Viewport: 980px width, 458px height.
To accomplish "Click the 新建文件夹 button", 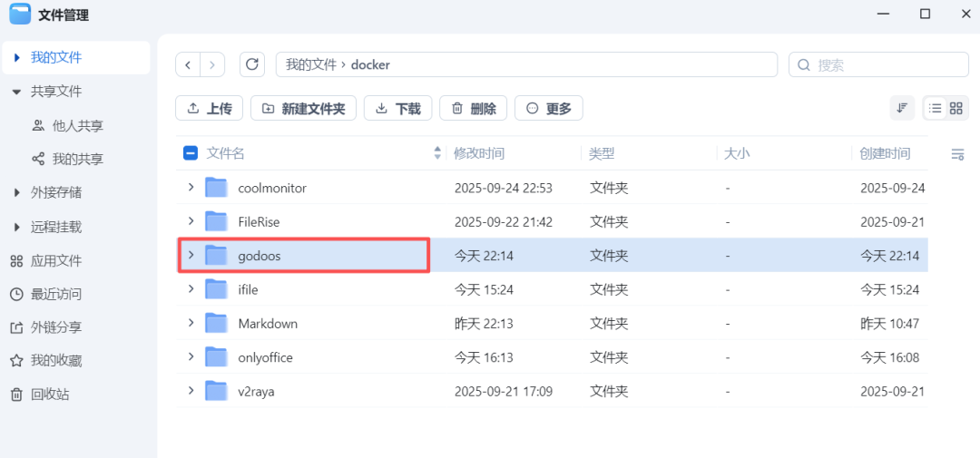I will (303, 108).
